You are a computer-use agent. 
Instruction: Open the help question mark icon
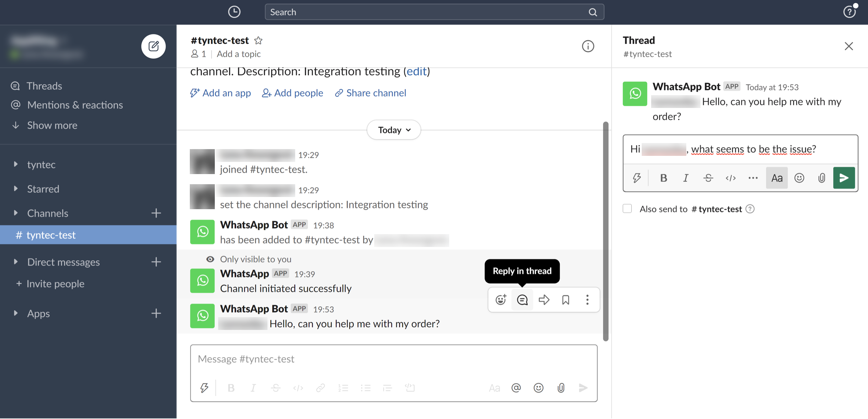coord(849,12)
